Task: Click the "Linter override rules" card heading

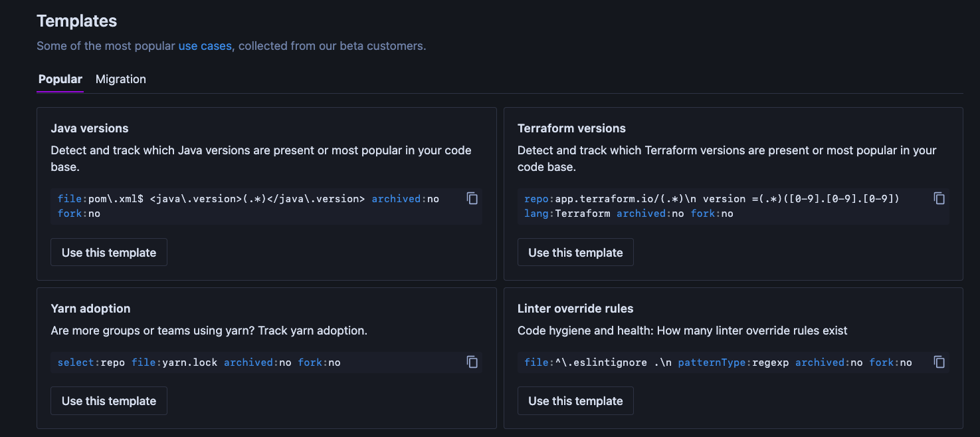Action: [x=575, y=309]
